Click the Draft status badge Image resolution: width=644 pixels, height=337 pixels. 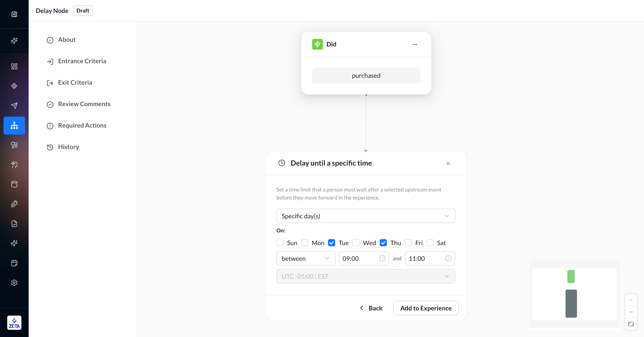[x=83, y=11]
